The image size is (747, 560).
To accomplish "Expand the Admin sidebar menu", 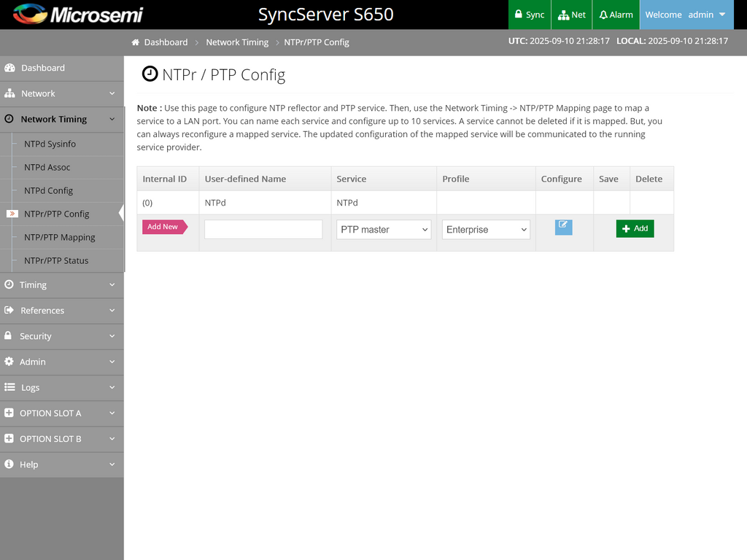I will click(62, 362).
